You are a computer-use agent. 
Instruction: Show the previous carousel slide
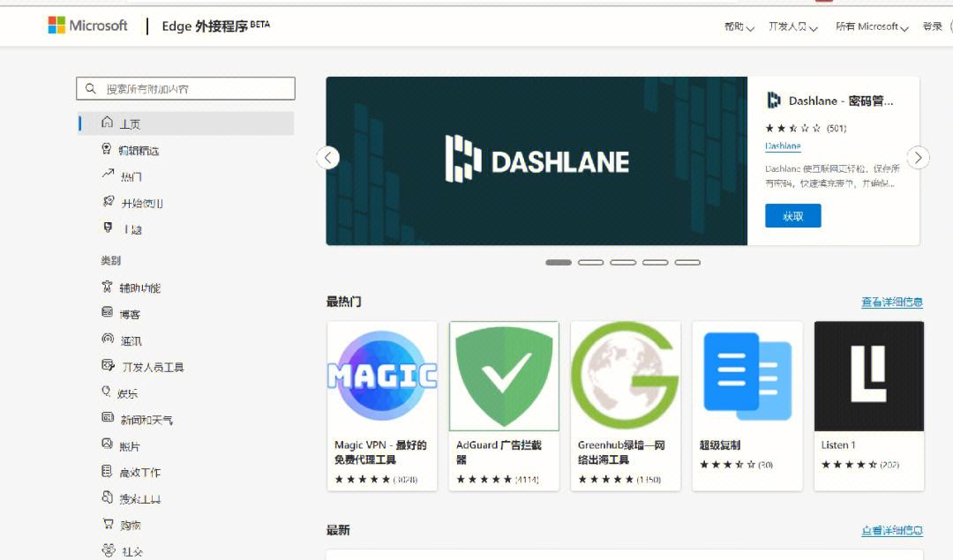pyautogui.click(x=328, y=158)
